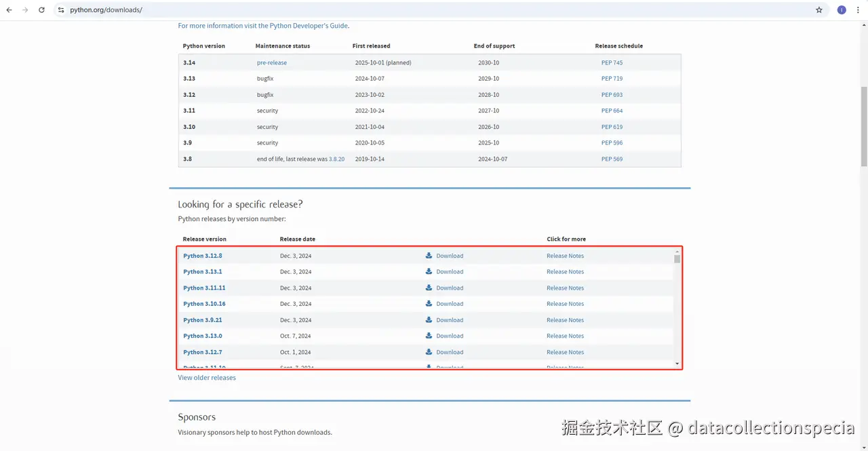Click releases list scrollbar up arrow
868x451 pixels.
677,252
